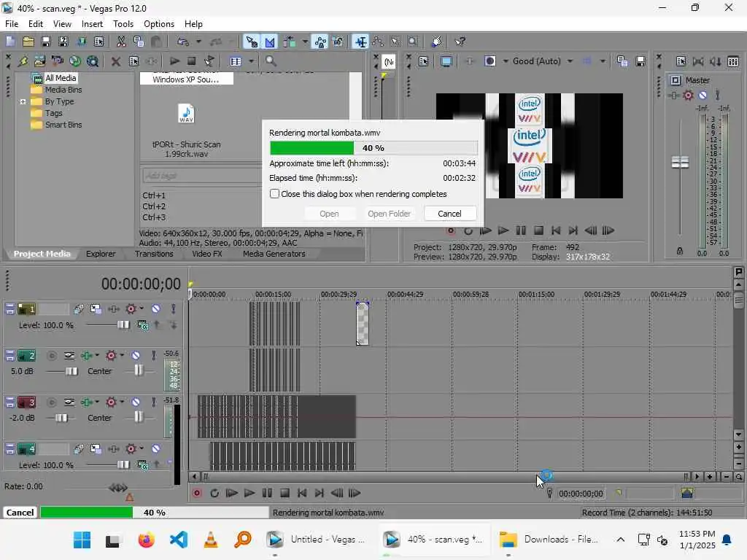747x560 pixels.
Task: Click the status bar Cancel button
Action: pyautogui.click(x=20, y=513)
